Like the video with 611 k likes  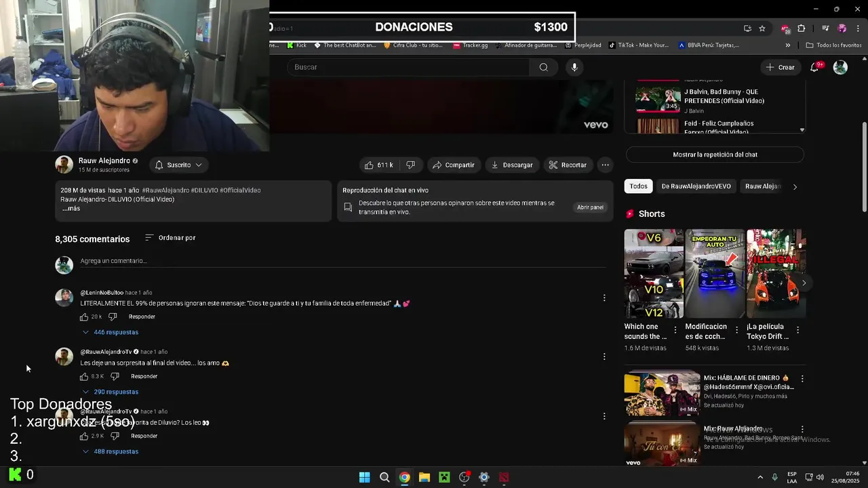pyautogui.click(x=379, y=165)
